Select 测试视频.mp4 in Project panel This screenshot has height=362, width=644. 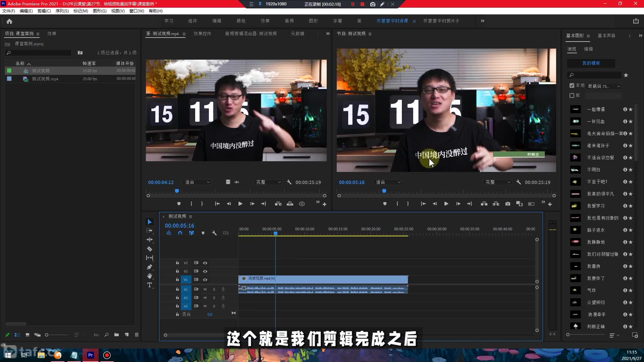[45, 79]
